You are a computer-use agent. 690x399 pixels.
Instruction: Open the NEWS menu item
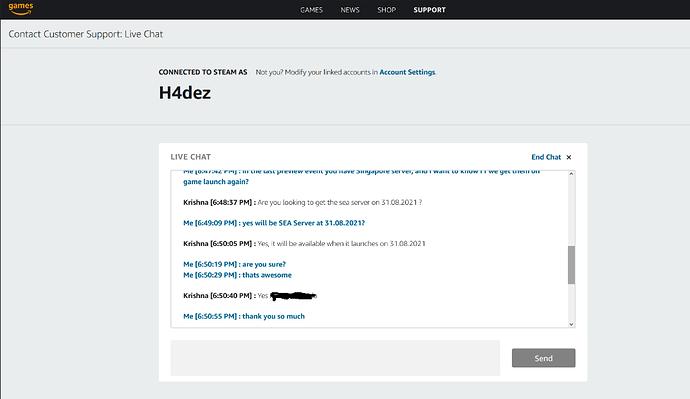click(x=350, y=10)
